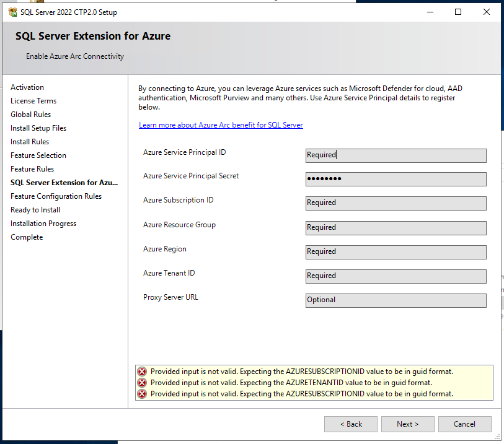
Task: Focus the Azure Subscription ID field
Action: point(396,203)
